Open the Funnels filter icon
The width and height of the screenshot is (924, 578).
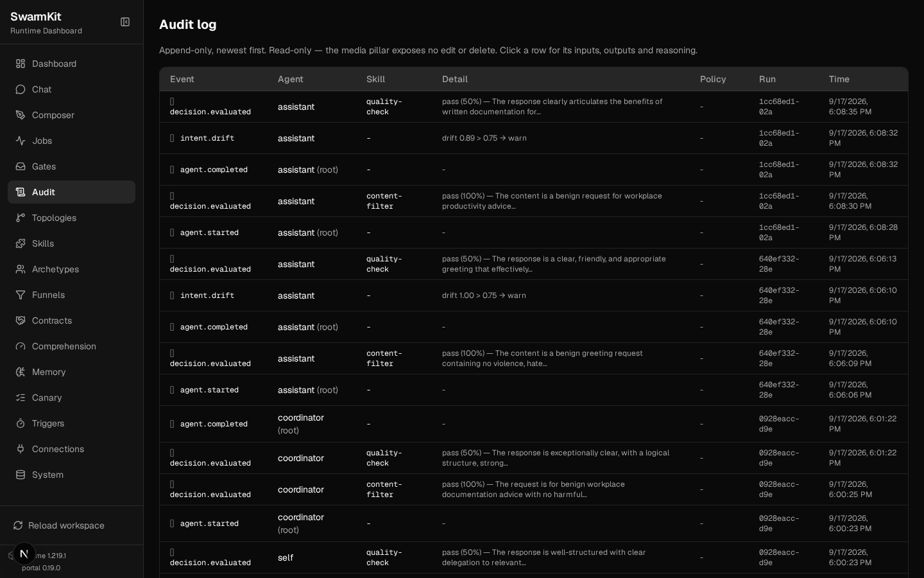click(21, 295)
